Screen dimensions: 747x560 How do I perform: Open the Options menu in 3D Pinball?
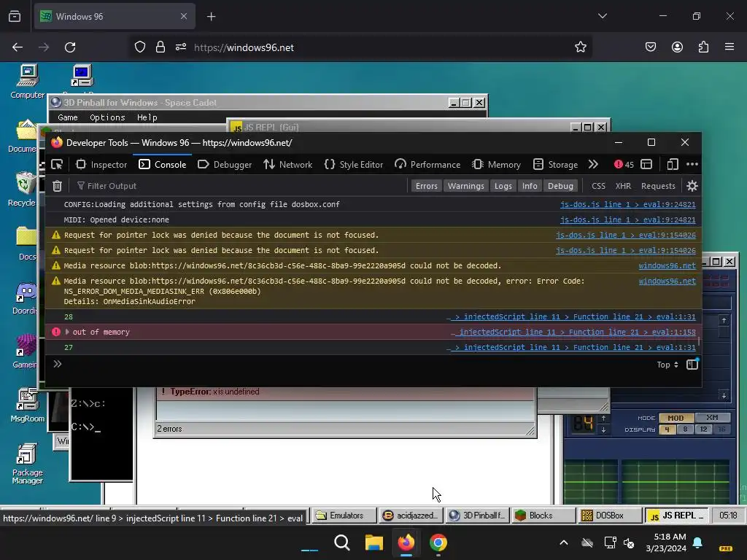tap(108, 117)
